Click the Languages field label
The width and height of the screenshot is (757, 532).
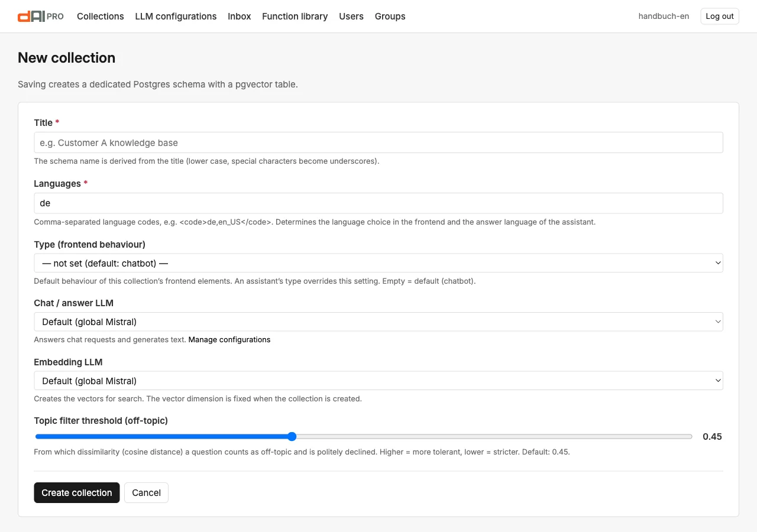(x=61, y=183)
